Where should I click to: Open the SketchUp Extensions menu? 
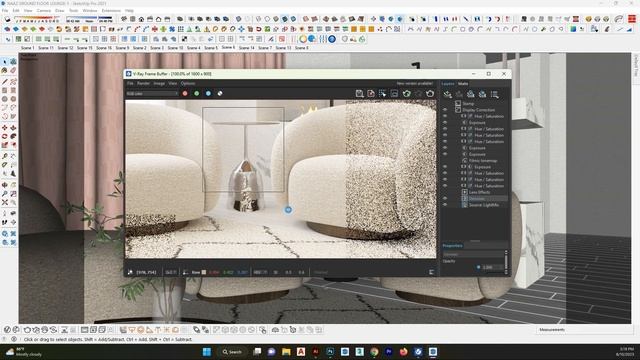(111, 11)
